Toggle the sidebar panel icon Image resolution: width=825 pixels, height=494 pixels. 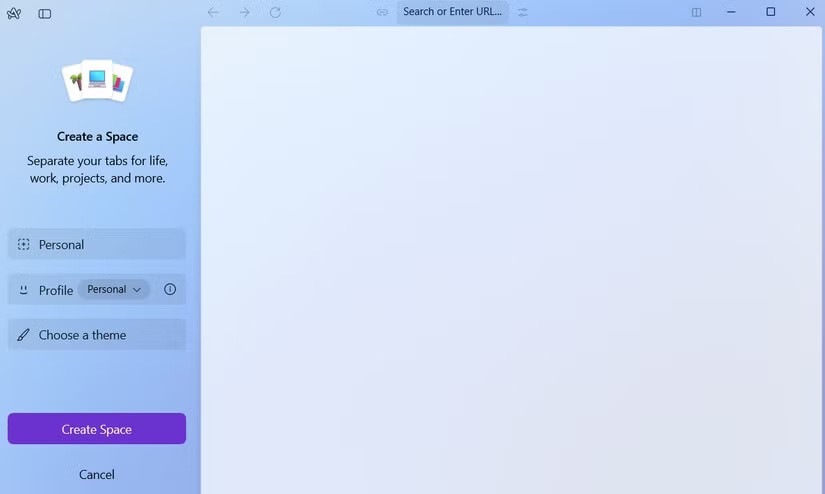[x=45, y=13]
